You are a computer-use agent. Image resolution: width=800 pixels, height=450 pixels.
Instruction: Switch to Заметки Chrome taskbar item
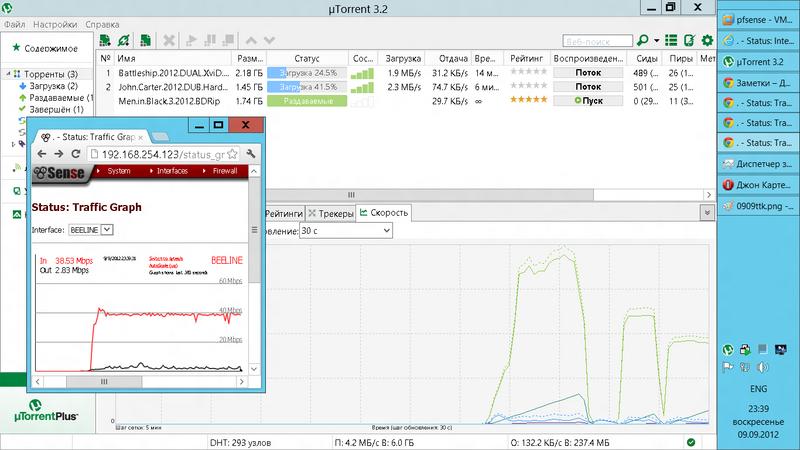click(x=758, y=82)
